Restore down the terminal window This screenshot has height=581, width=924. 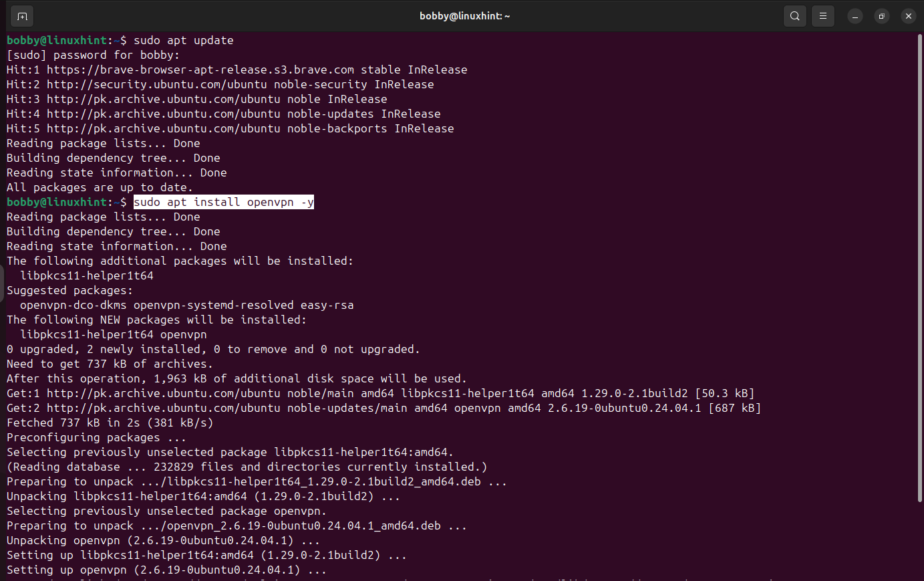click(882, 16)
